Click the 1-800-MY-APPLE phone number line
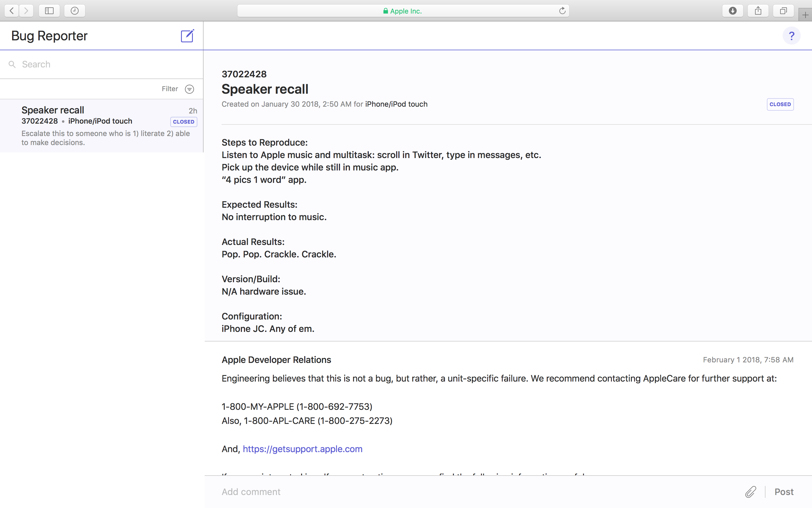This screenshot has width=812, height=508. coord(297,406)
